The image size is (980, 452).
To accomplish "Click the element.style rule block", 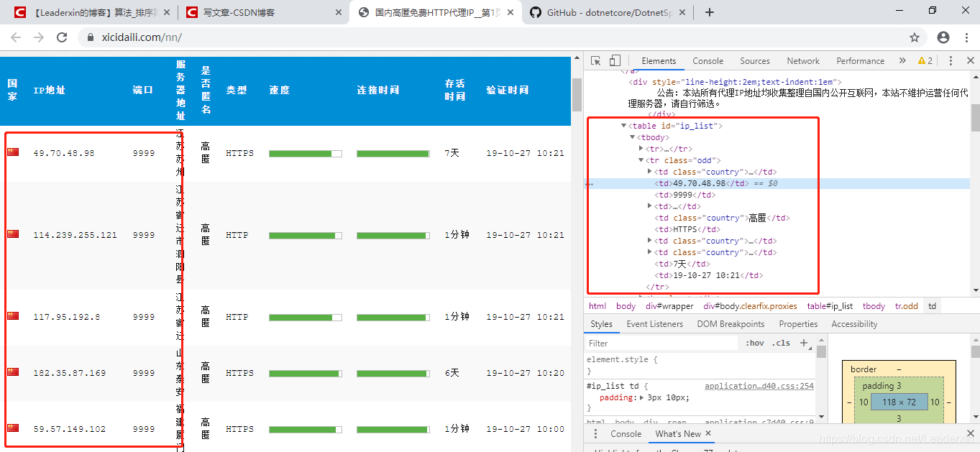I will (x=700, y=365).
